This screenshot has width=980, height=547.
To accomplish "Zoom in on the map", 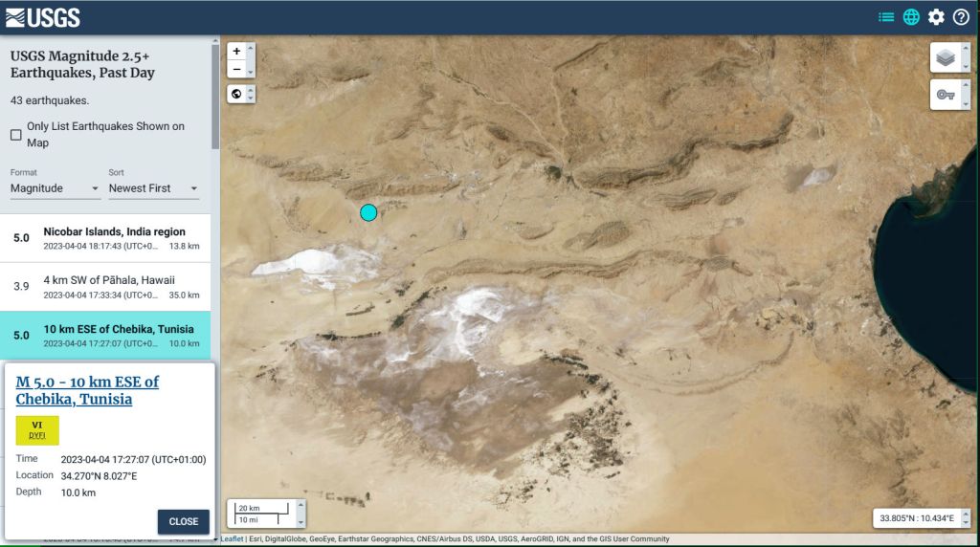I will click(x=236, y=51).
